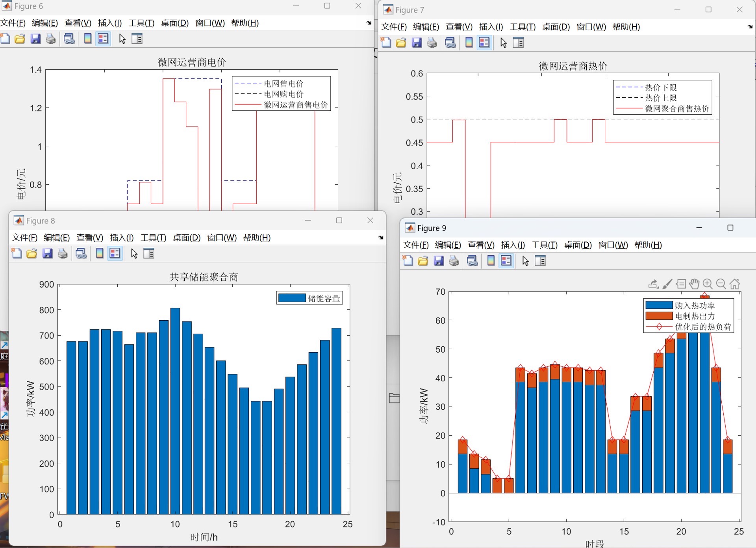This screenshot has width=756, height=548.
Task: Click the 储能容量 legend blue swatch
Action: tap(292, 298)
